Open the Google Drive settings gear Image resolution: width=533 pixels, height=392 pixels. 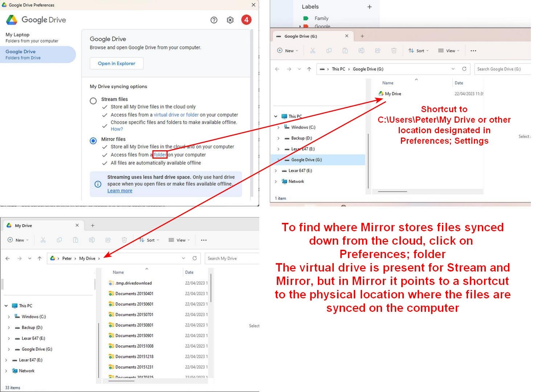(230, 20)
